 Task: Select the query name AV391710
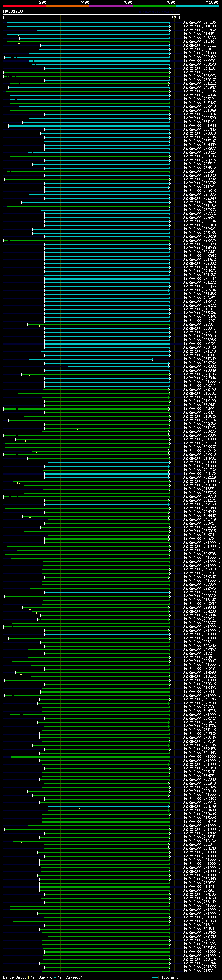[x=13, y=11]
